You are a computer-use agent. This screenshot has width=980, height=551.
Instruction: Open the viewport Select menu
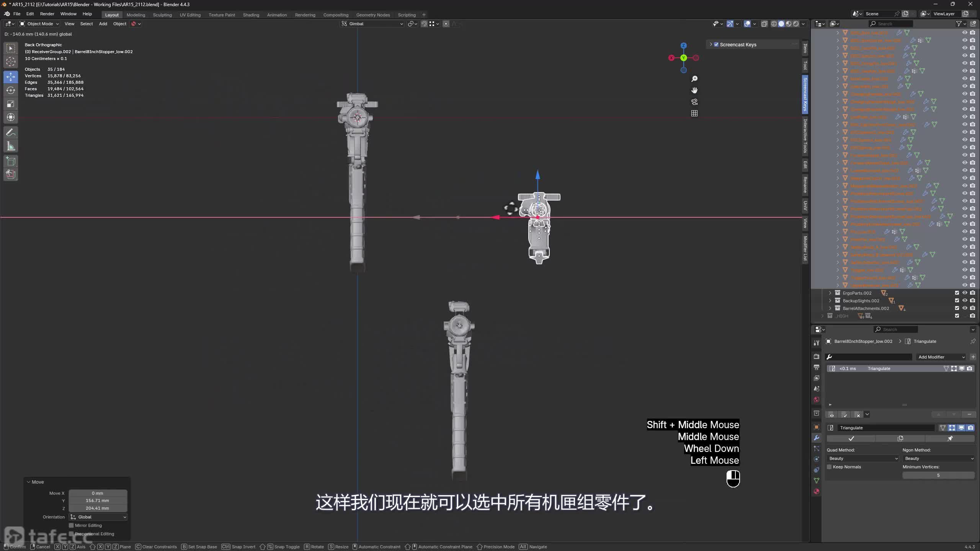(87, 24)
